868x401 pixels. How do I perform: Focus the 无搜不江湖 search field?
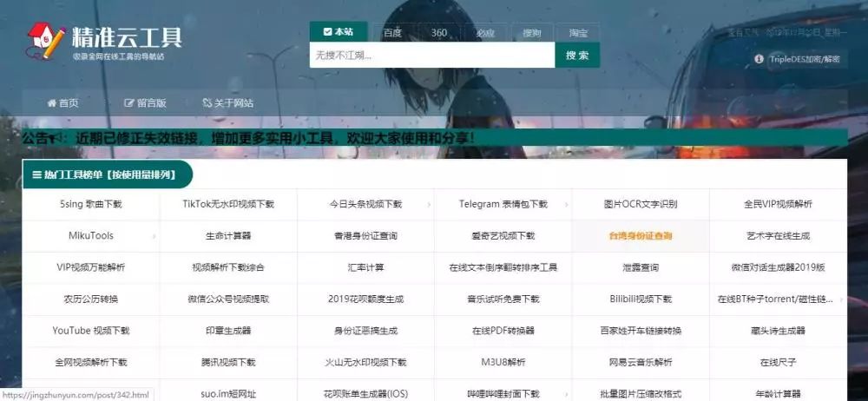click(432, 55)
